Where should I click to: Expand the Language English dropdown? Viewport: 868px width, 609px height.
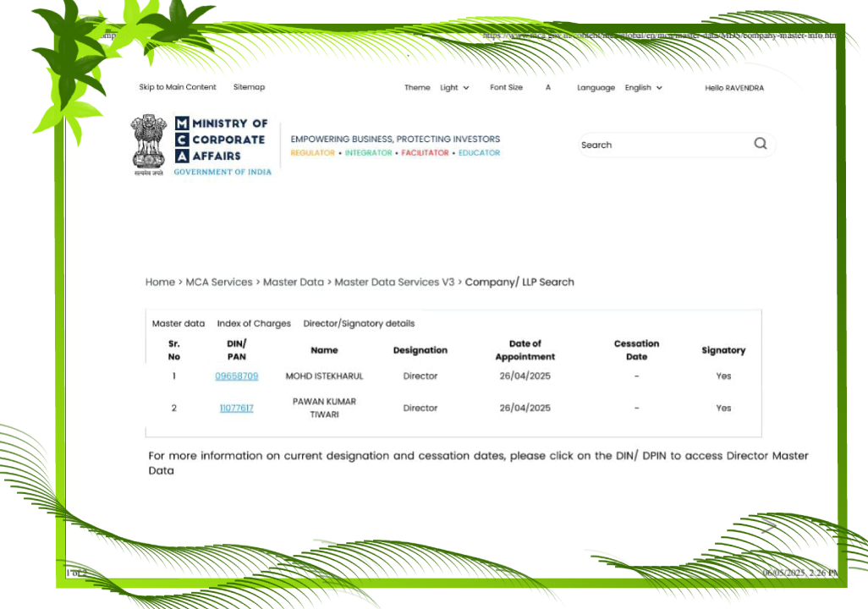pyautogui.click(x=643, y=88)
